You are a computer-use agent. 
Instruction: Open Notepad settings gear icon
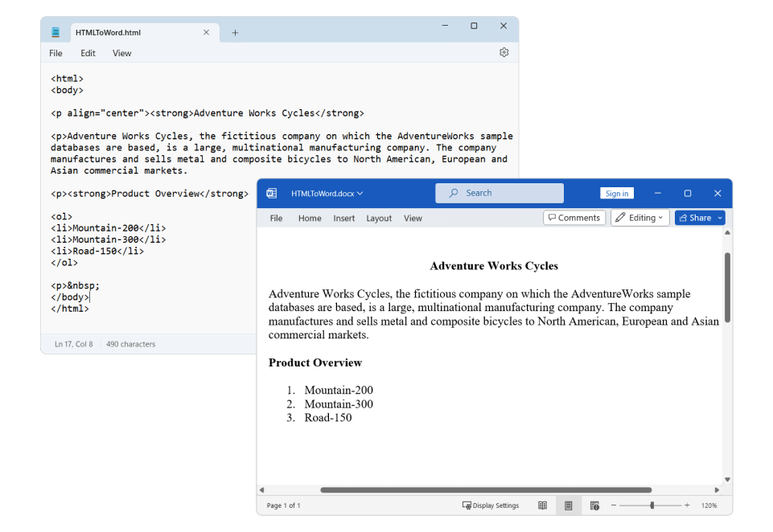click(504, 52)
